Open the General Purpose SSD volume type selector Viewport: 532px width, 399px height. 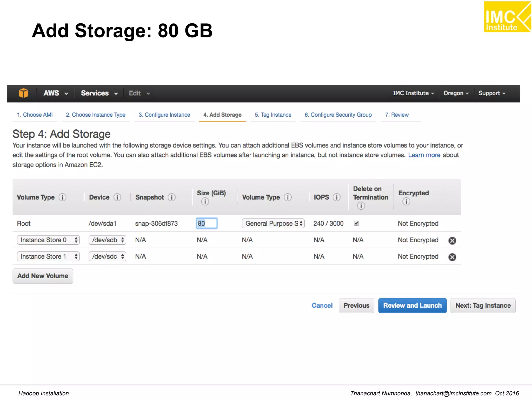(273, 223)
